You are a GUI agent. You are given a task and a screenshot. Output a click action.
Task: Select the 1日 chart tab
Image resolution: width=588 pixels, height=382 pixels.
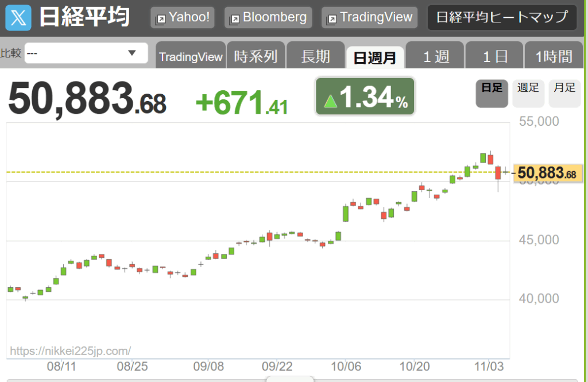494,56
